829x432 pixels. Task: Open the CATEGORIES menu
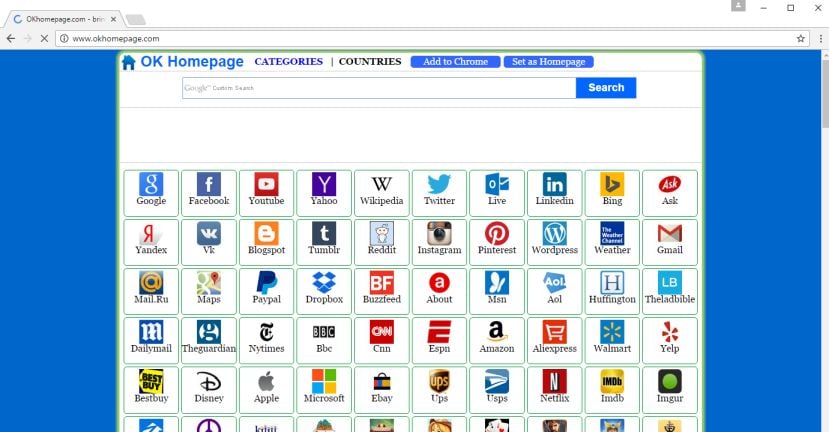[289, 62]
